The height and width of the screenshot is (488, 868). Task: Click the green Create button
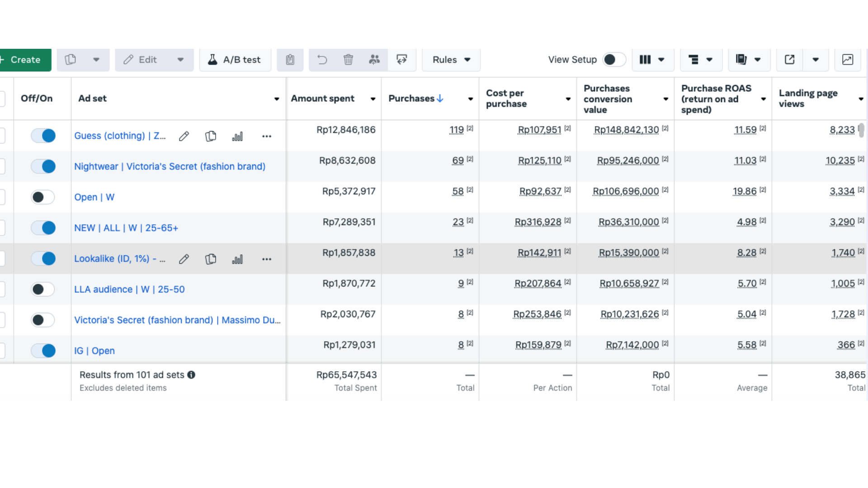pyautogui.click(x=25, y=60)
